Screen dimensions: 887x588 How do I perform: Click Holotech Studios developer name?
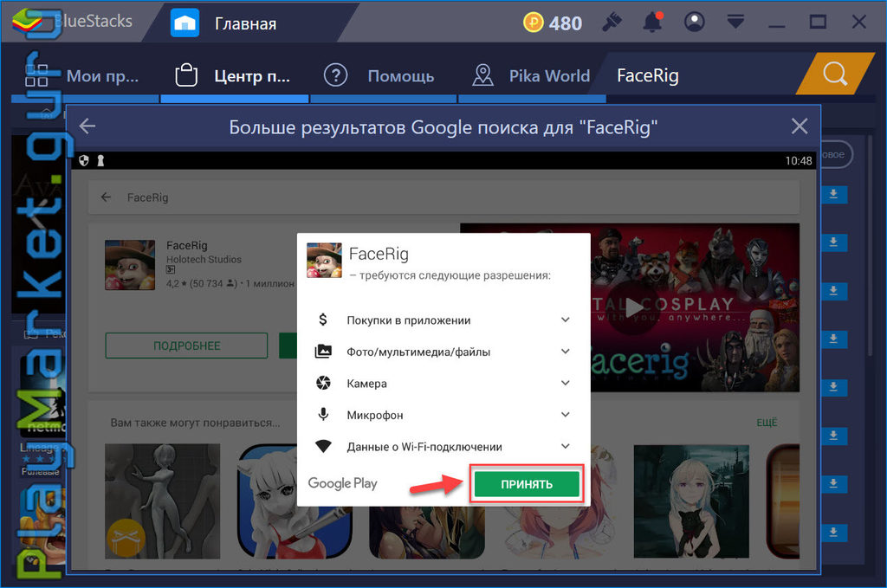tap(204, 260)
